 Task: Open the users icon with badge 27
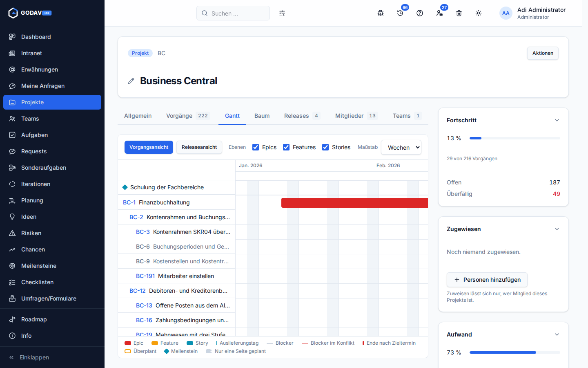439,13
